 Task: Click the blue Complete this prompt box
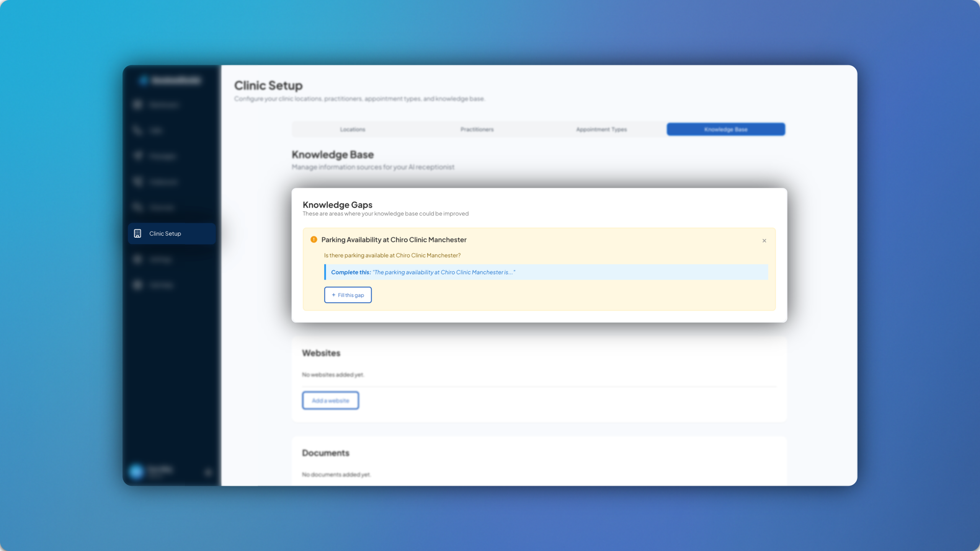point(546,272)
